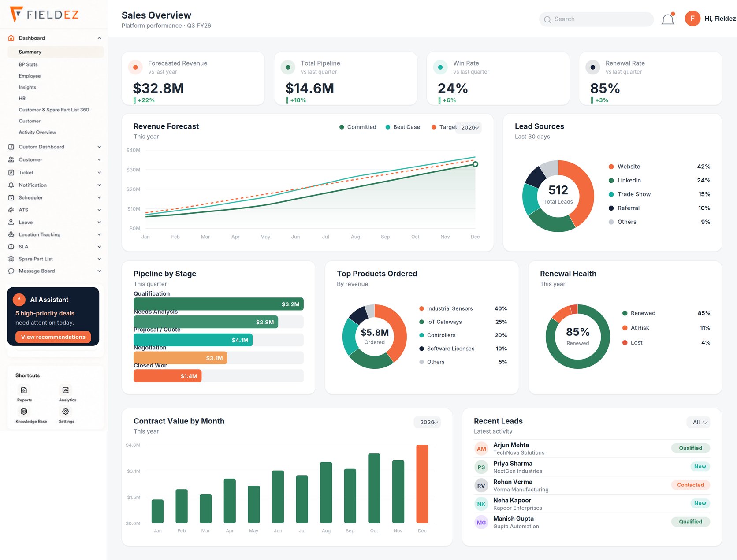
Task: Click the Location Tracking icon
Action: 11,234
